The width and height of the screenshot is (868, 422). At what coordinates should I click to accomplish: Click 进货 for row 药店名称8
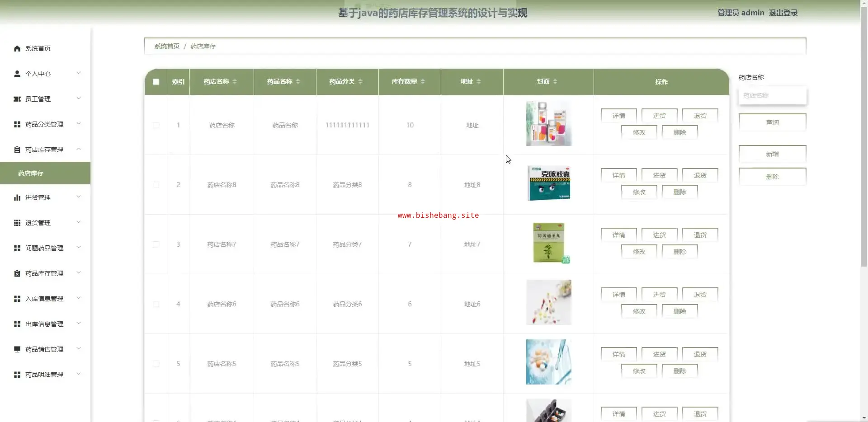tap(659, 175)
